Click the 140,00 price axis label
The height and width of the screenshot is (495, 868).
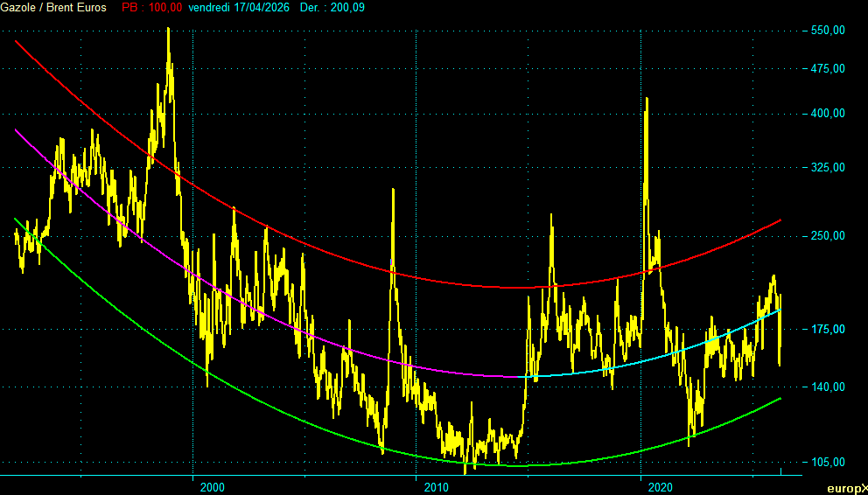[x=827, y=387]
